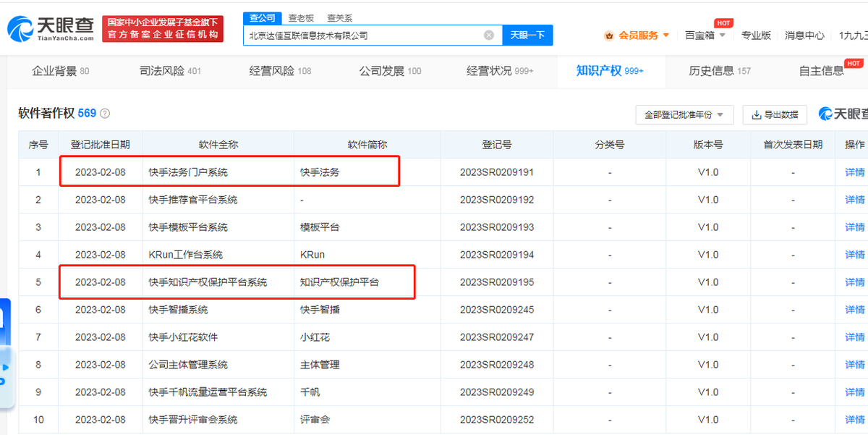Switch to the 查老板 search tab
Viewport: 868px width, 435px height.
[x=301, y=18]
